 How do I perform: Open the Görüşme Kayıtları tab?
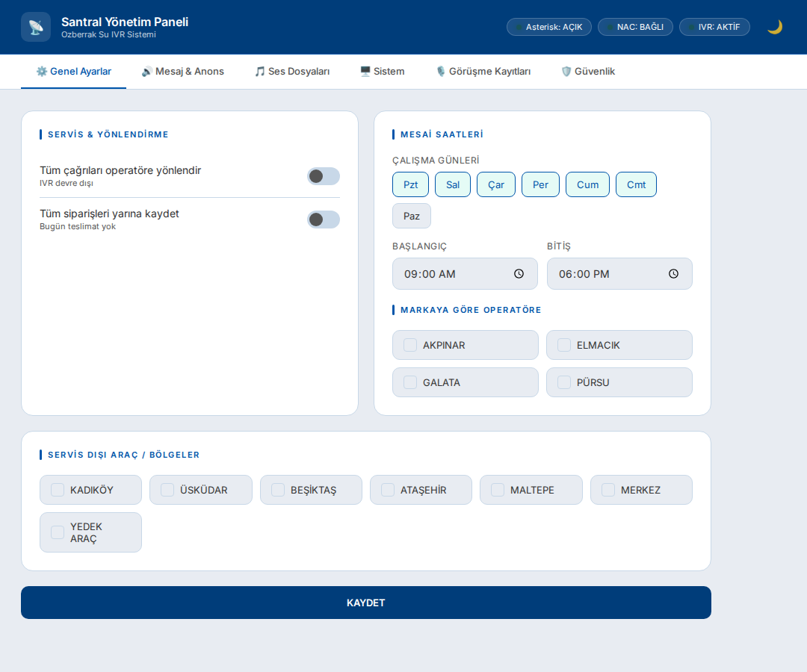pyautogui.click(x=483, y=72)
